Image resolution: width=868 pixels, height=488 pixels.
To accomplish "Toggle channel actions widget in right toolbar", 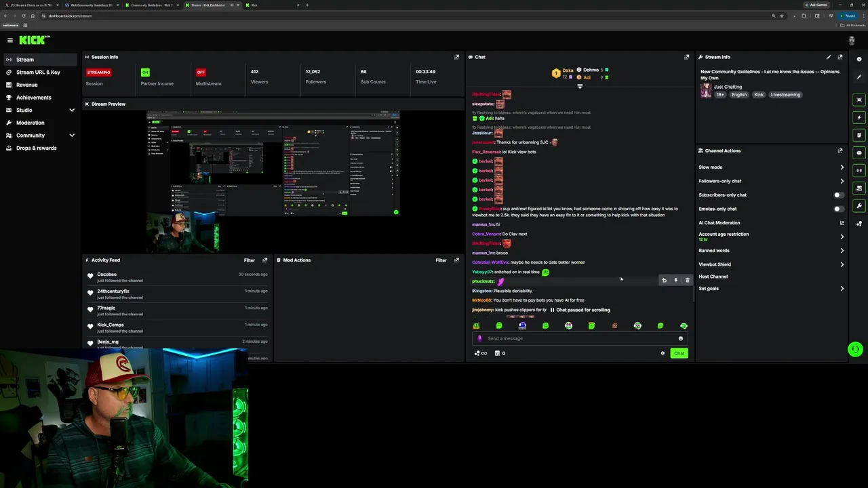I will pyautogui.click(x=859, y=188).
